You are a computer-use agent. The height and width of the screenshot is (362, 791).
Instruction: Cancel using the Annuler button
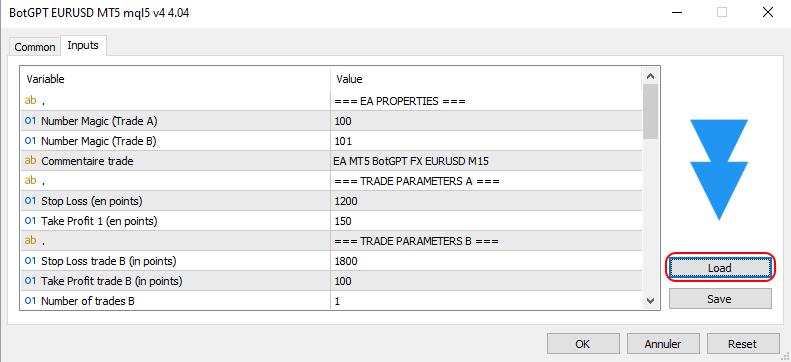[x=663, y=344]
